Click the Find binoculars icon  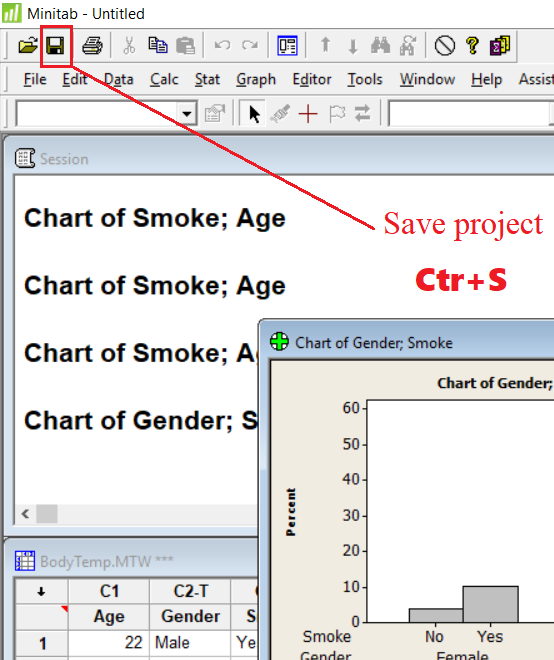(x=380, y=45)
